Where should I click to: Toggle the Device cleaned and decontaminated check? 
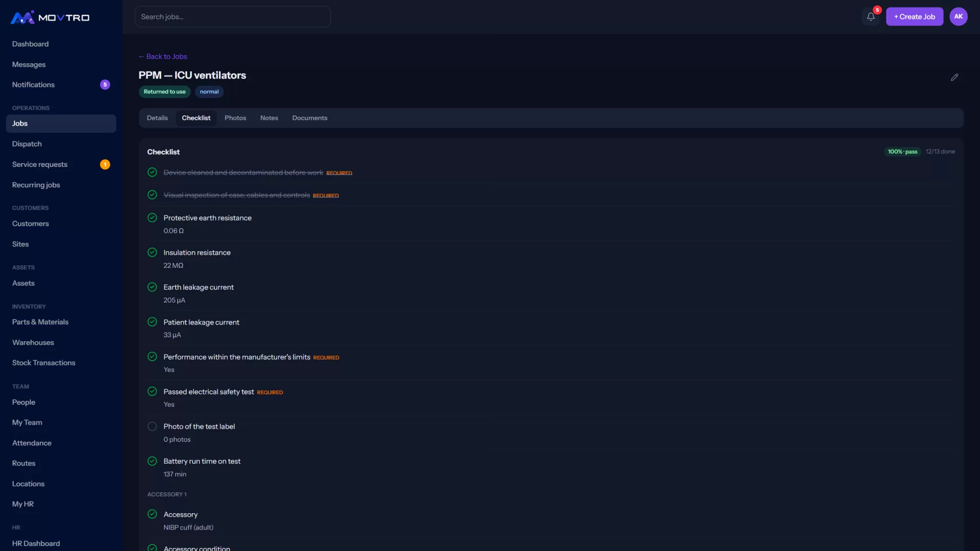click(x=152, y=172)
